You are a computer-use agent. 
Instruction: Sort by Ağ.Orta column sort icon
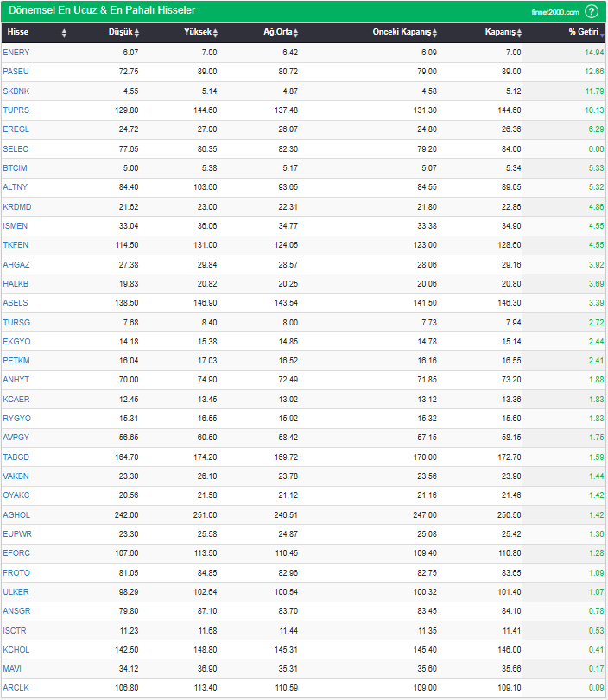click(x=295, y=33)
